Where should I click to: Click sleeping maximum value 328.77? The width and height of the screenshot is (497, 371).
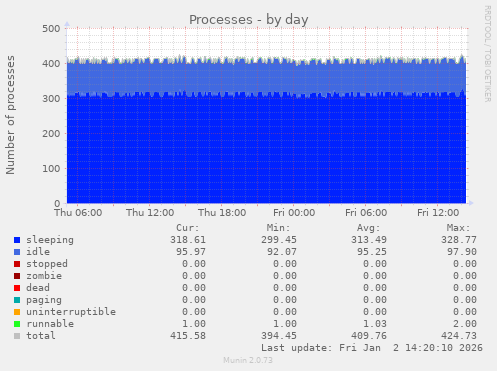459,240
